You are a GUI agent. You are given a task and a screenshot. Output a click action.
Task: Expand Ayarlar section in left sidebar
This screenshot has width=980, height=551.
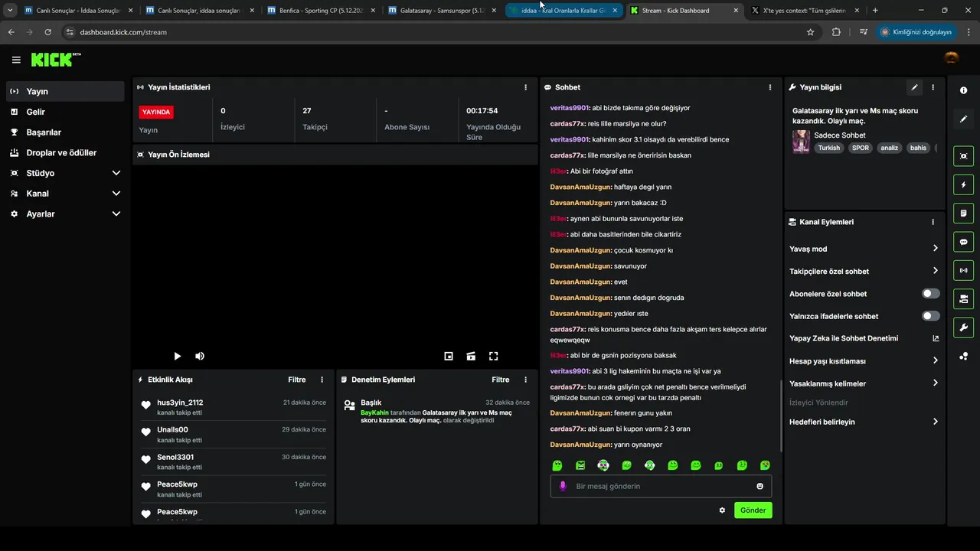click(x=65, y=214)
